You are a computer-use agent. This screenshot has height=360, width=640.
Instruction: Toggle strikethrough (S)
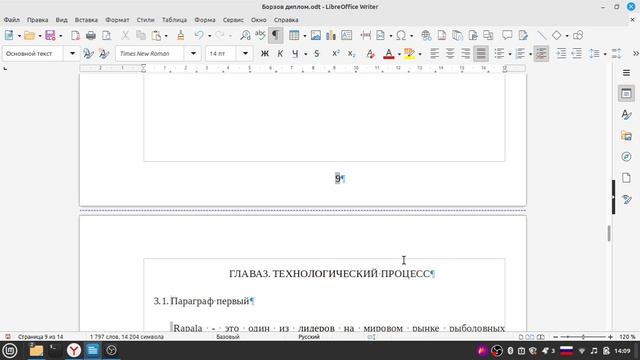317,53
